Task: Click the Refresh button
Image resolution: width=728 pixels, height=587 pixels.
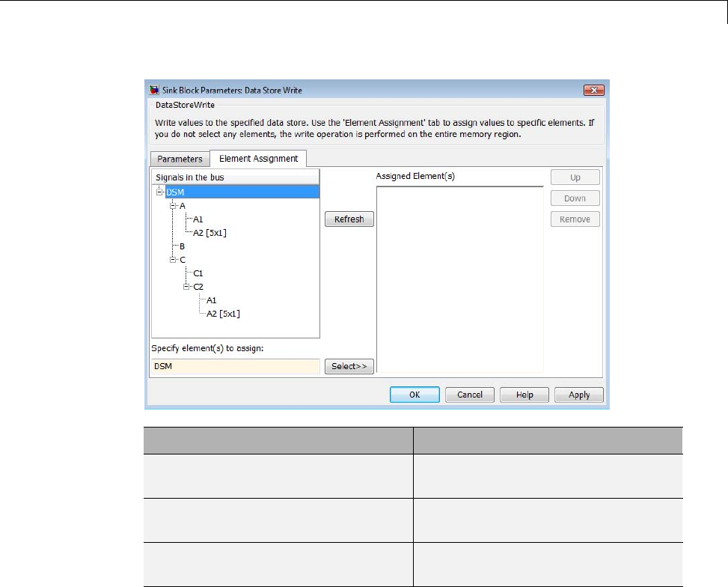Action: 349,219
